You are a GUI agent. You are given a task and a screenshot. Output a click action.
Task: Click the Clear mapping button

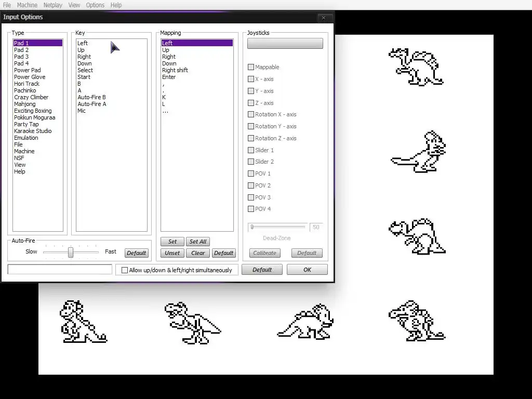(198, 253)
